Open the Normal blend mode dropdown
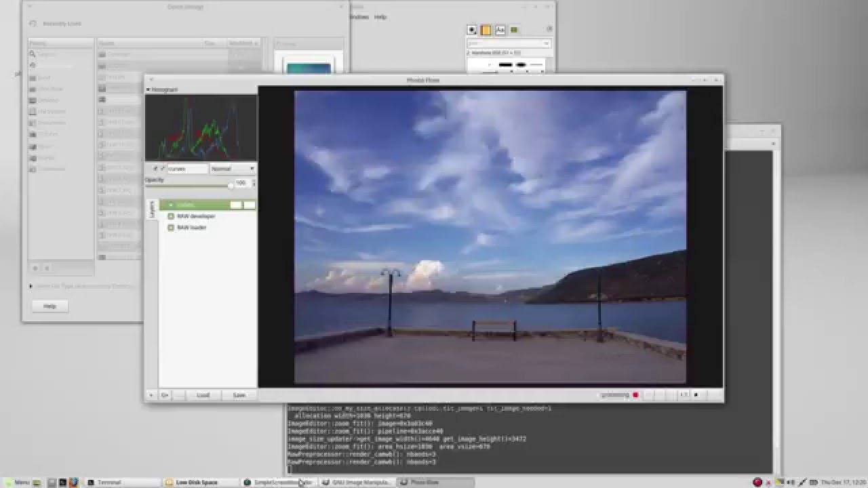The image size is (868, 488). pyautogui.click(x=233, y=168)
